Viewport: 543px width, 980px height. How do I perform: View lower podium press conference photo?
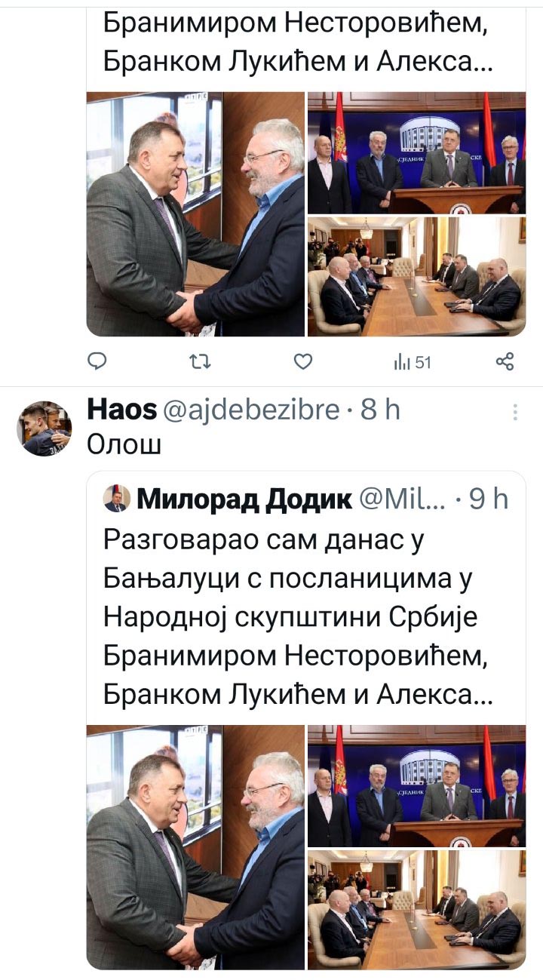click(417, 785)
